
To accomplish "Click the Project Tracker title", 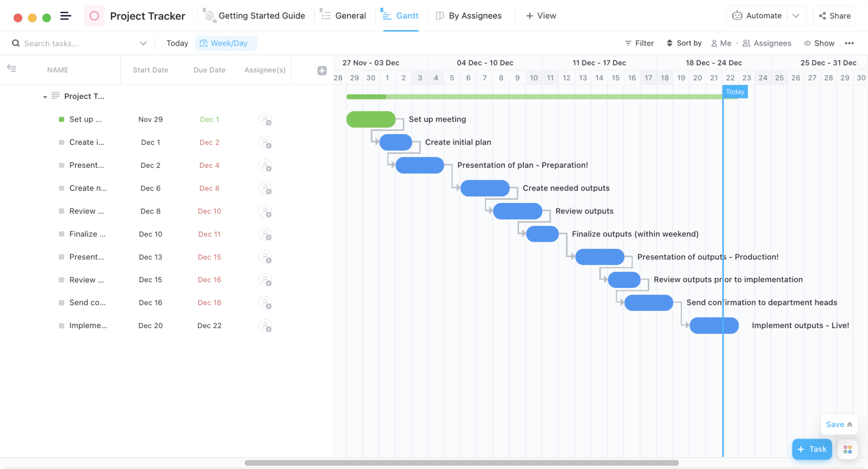I will [148, 16].
